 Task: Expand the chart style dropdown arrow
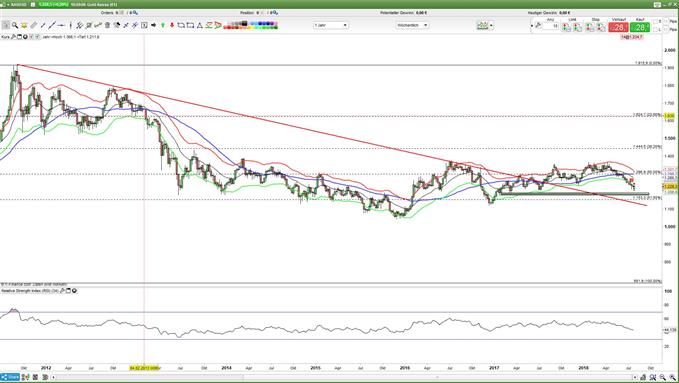[x=491, y=26]
